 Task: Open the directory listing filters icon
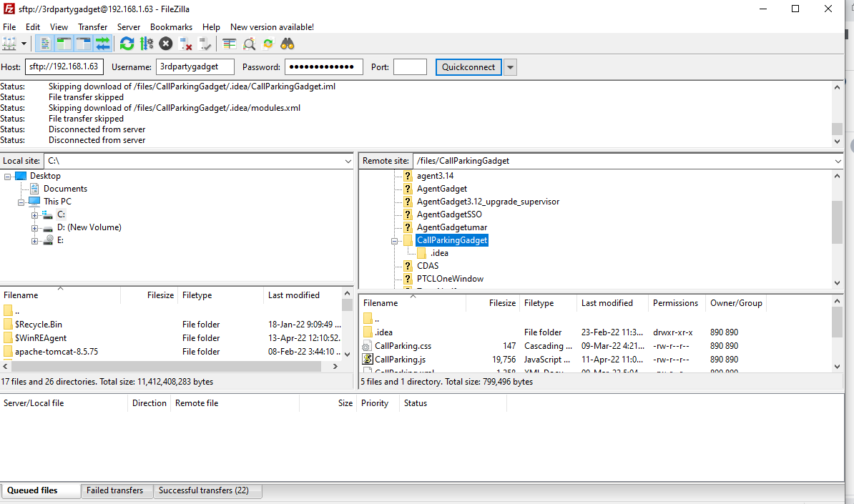click(x=229, y=44)
